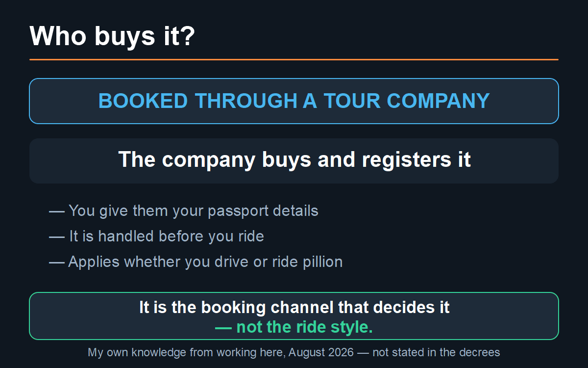
Task: Click the footer note "My own knowledge from working here"
Action: click(x=186, y=352)
